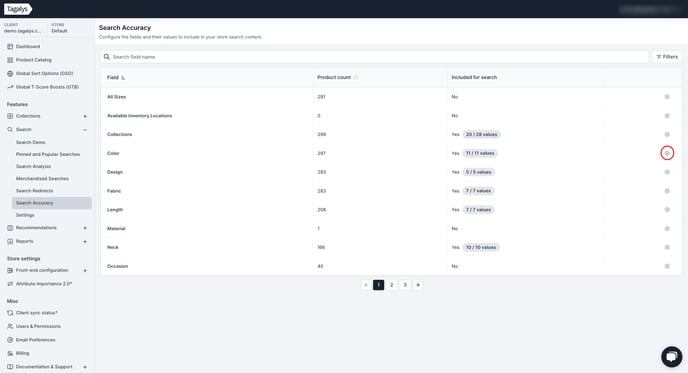
Task: Open the Store selector Default
Action: (x=60, y=29)
